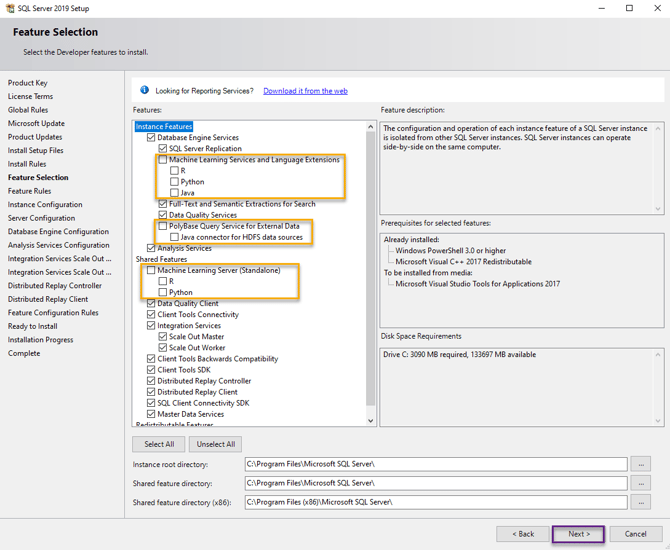Click the SQL Server Setup title bar icon
Screen dimensions: 670x550
(x=11, y=8)
